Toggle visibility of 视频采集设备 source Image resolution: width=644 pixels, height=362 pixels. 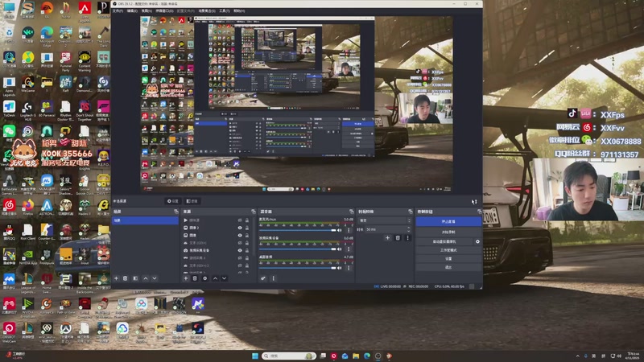click(x=240, y=250)
